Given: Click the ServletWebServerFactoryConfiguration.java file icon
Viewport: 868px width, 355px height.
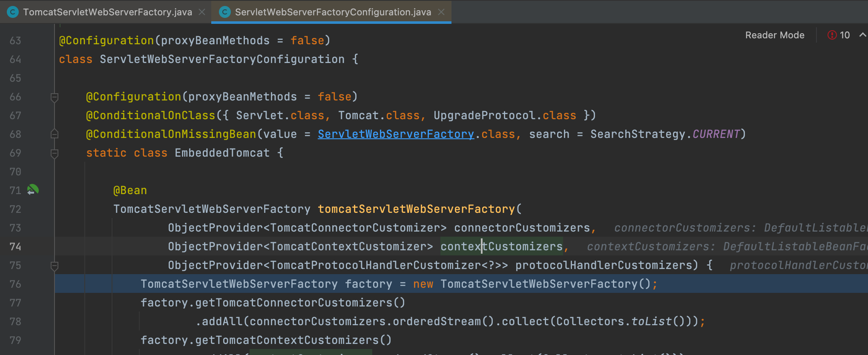Looking at the screenshot, I should [224, 12].
